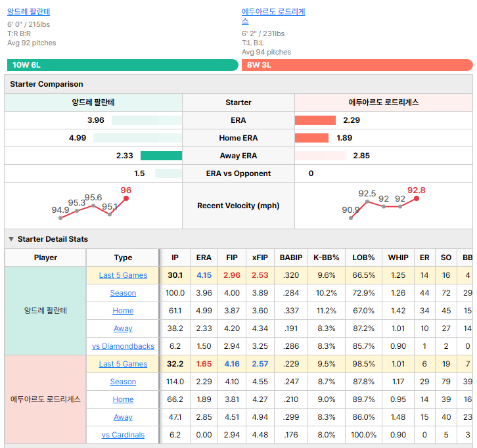Open Palante's Last 5 Games link
477x448 pixels.
pos(123,275)
